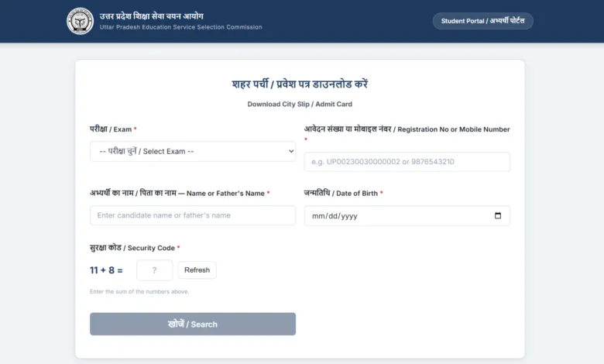Click the Hindi commission name in header
This screenshot has height=364, width=604.
tap(151, 15)
